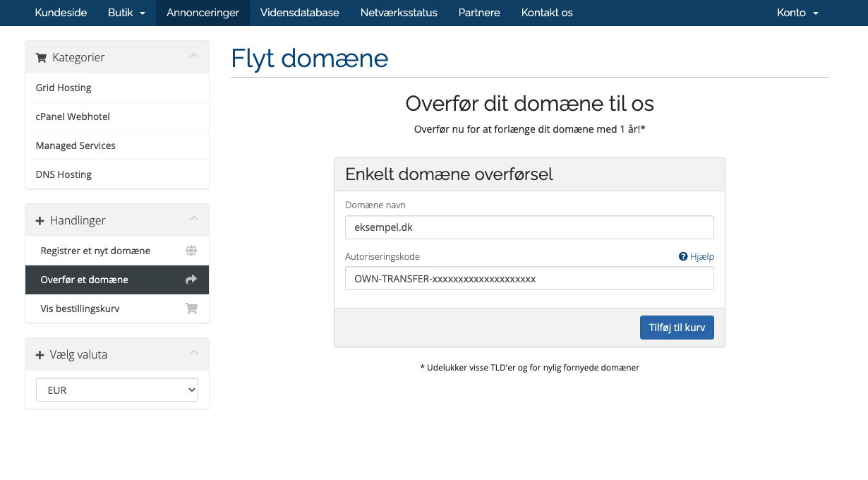
Task: Click the cart icon beside Vis bestillingskurv
Action: [x=191, y=308]
